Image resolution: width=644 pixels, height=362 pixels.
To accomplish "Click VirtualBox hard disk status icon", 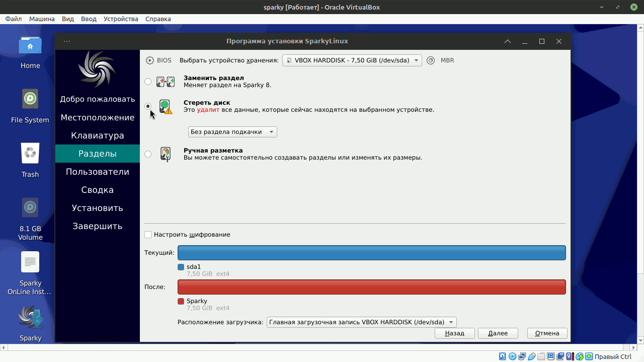I will coord(502,356).
